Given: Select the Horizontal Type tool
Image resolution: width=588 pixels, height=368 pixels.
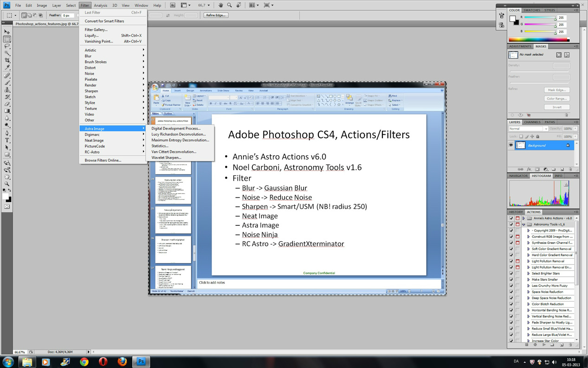Looking at the screenshot, I should pyautogui.click(x=7, y=140).
